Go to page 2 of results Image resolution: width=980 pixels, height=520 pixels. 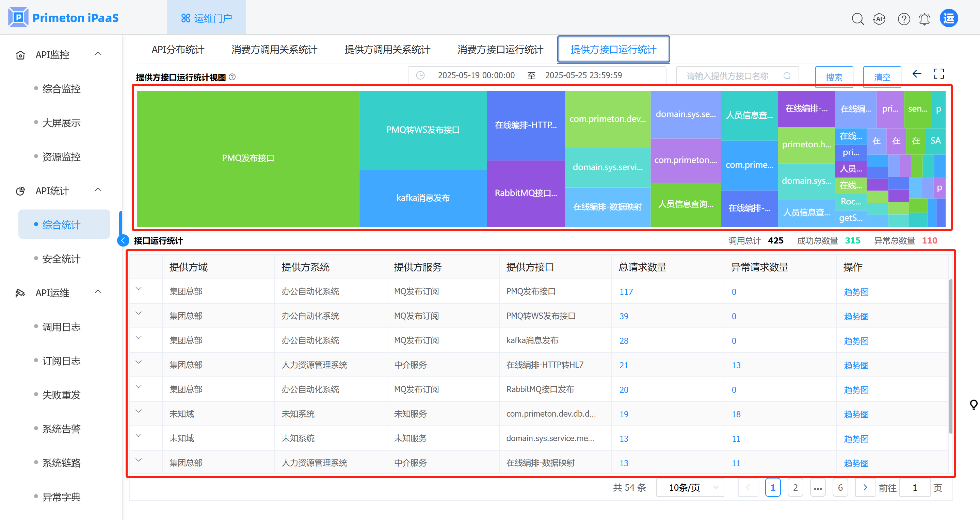795,487
